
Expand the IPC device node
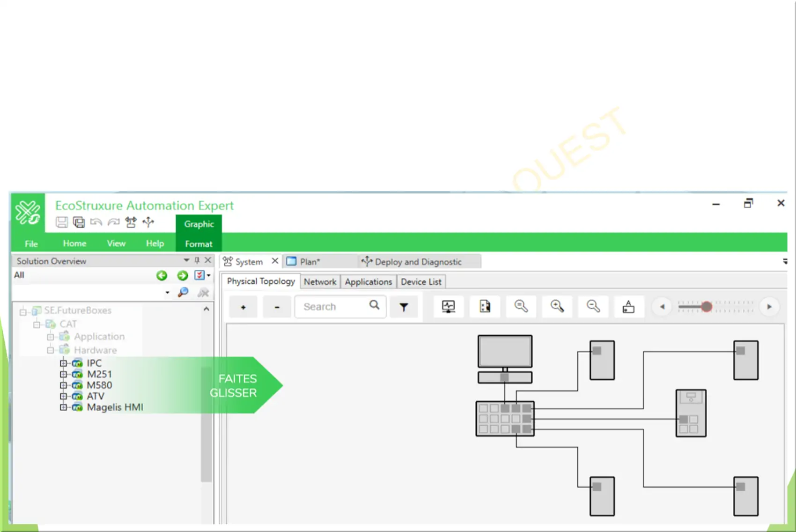click(x=63, y=363)
